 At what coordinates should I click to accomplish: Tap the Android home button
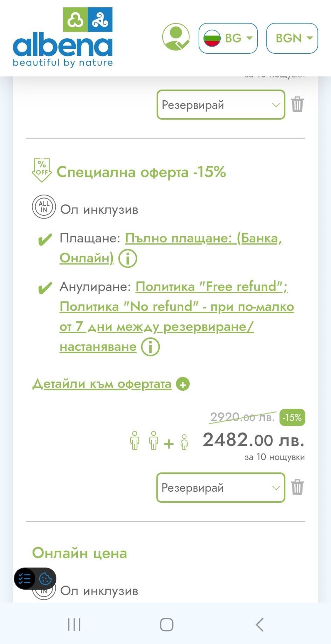[166, 624]
